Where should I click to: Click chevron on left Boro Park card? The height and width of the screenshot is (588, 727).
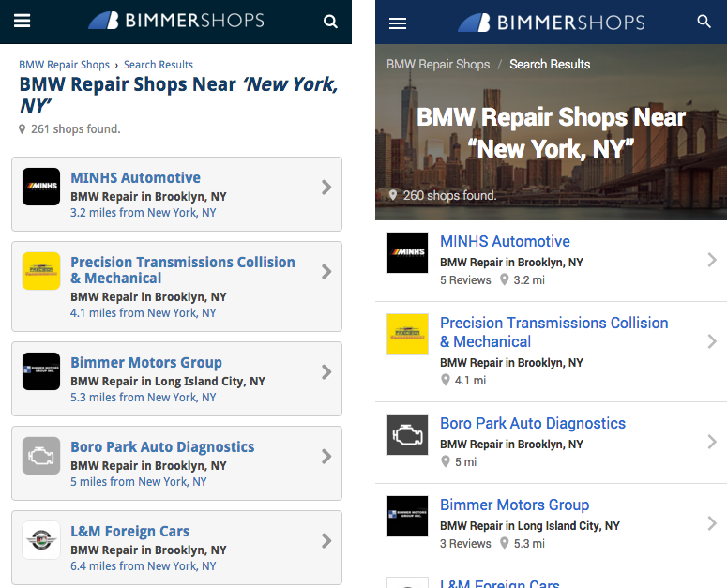[x=326, y=457]
